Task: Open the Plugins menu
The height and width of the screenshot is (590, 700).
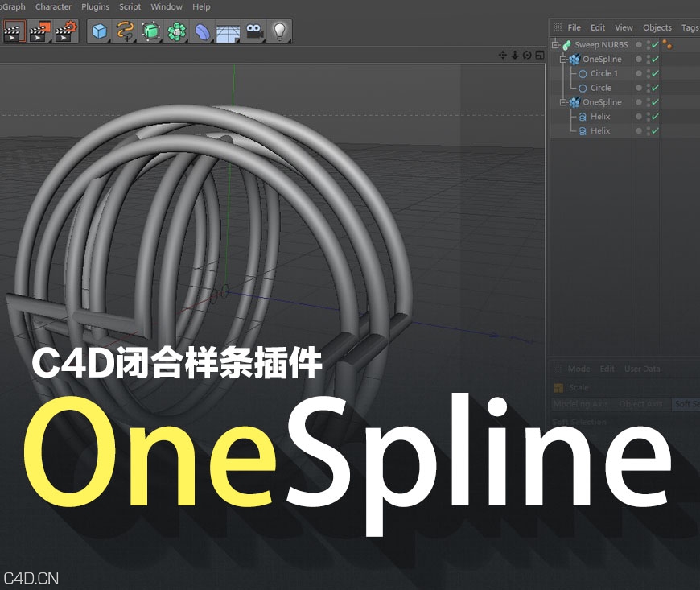Action: click(x=94, y=6)
